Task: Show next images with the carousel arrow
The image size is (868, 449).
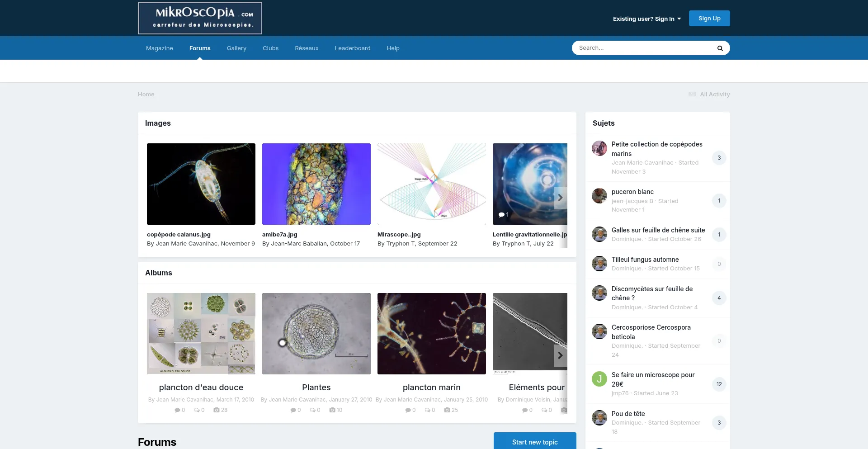Action: click(x=560, y=198)
